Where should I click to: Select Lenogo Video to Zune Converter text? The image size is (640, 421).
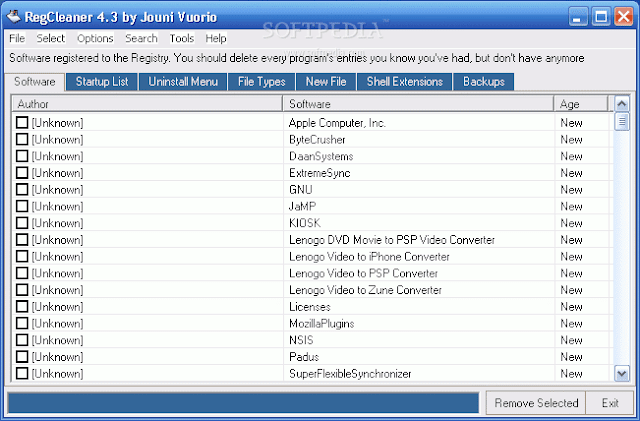(365, 290)
